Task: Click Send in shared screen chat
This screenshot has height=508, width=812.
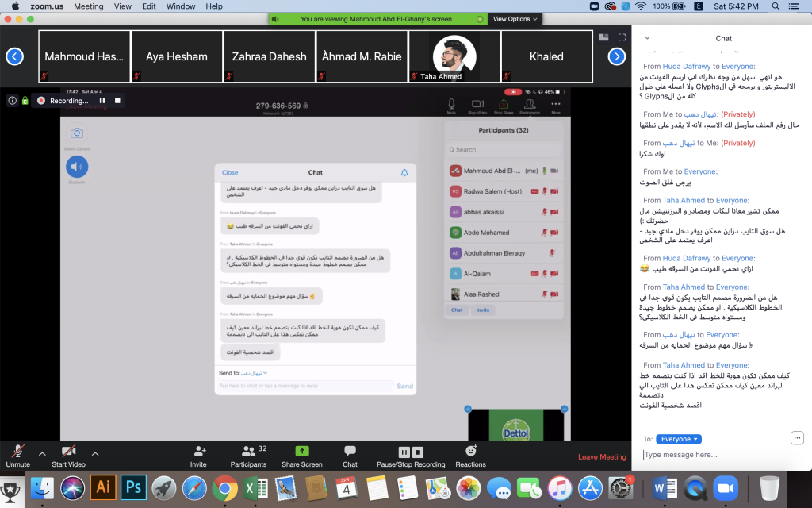Action: point(405,386)
